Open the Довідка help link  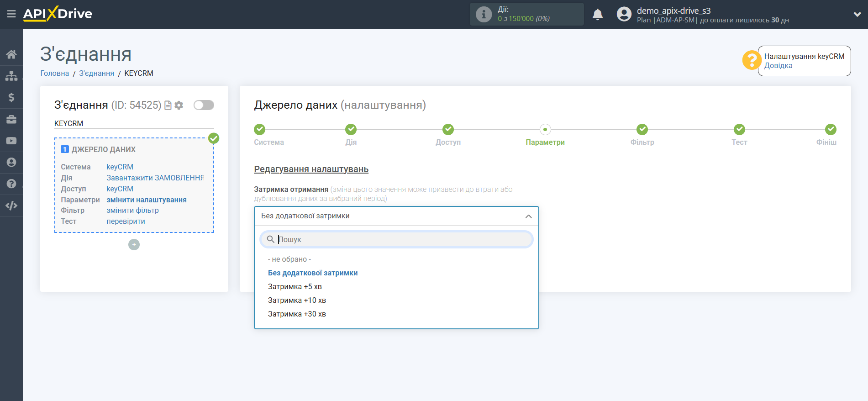778,65
